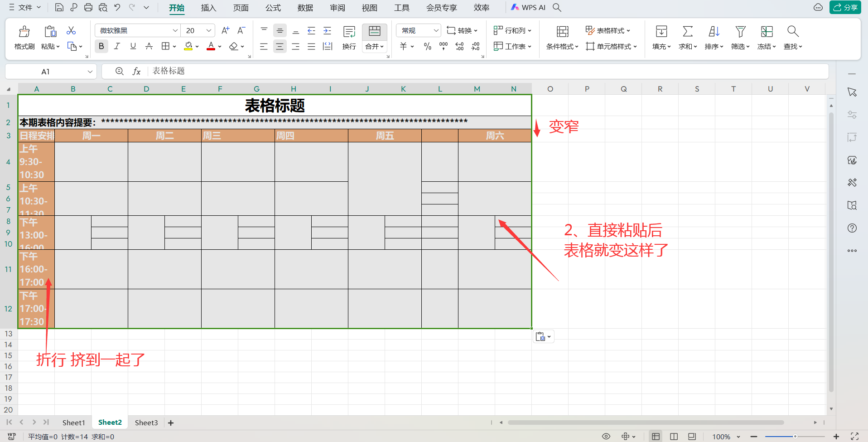Open the File (文件) menu
This screenshot has height=442, width=868.
coord(25,7)
